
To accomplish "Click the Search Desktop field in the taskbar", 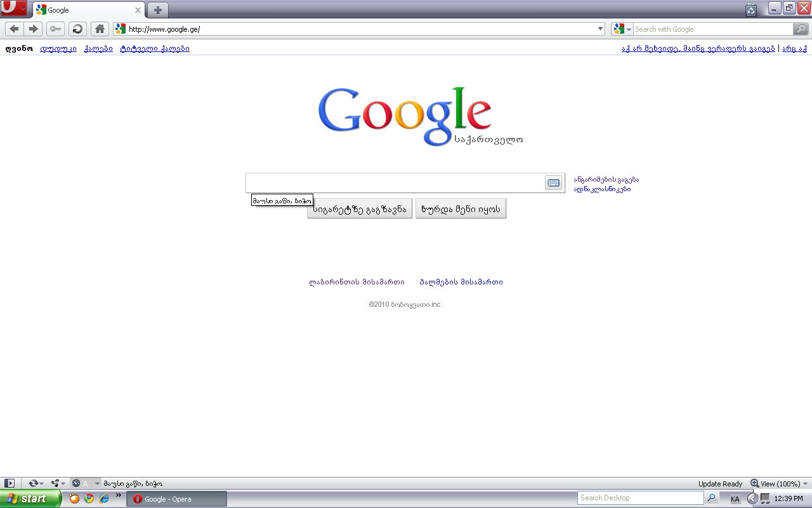I will 641,498.
